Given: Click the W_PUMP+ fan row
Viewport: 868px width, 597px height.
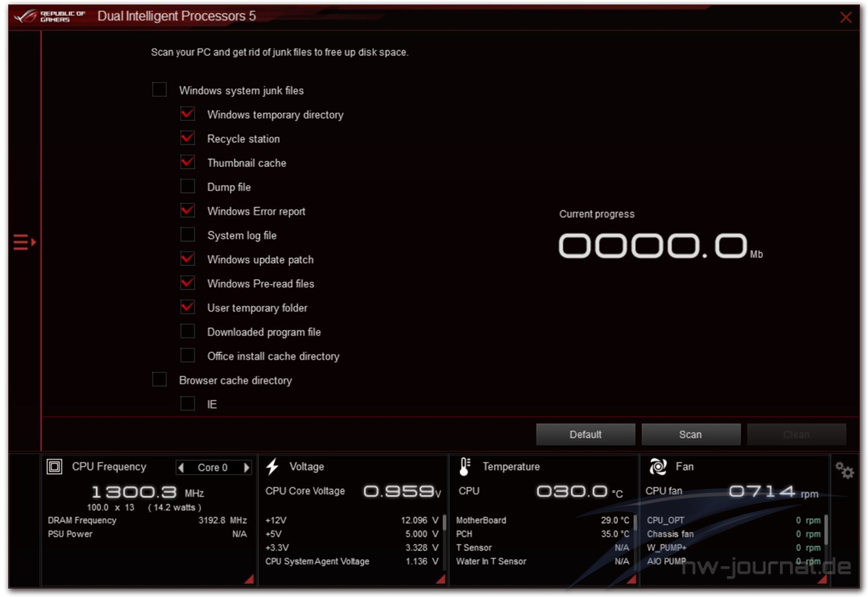Looking at the screenshot, I should pos(733,548).
